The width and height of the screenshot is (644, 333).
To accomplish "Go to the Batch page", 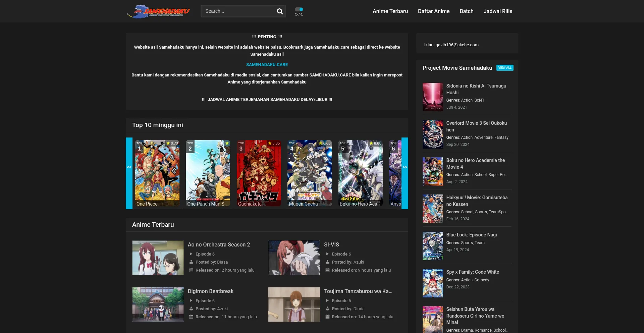I will (x=466, y=11).
